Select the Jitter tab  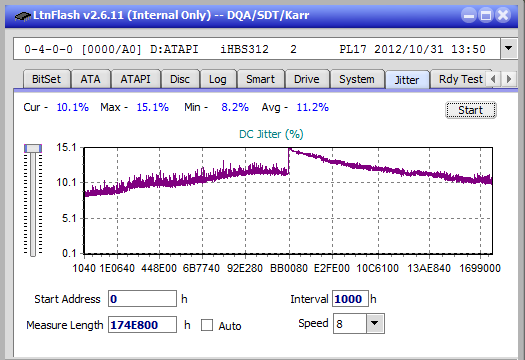click(407, 80)
